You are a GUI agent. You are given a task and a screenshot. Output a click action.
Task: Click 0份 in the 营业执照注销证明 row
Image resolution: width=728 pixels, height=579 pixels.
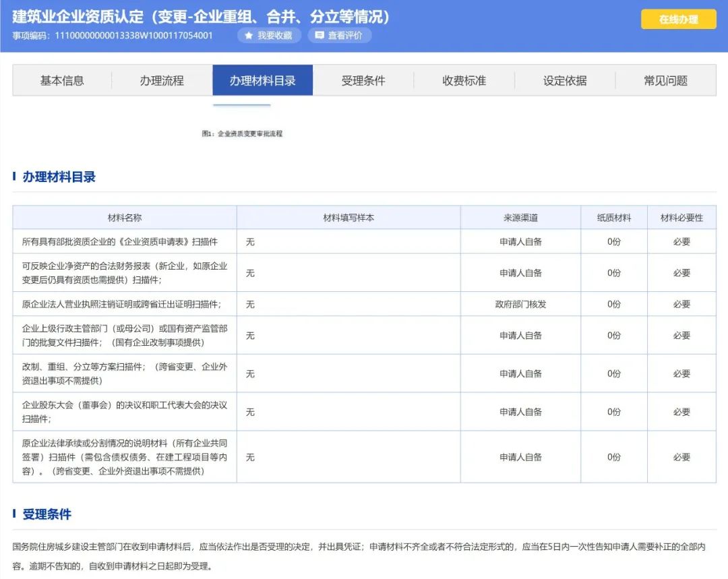coord(614,304)
